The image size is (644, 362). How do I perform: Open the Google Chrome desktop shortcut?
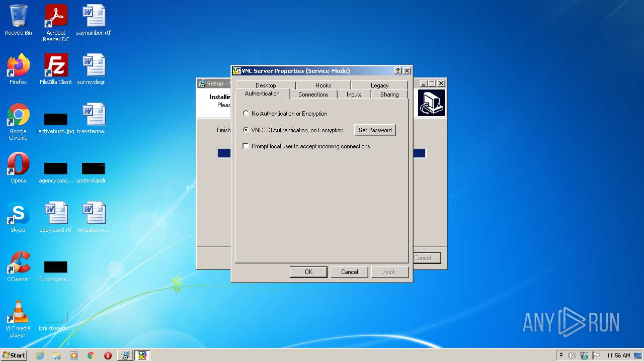click(x=18, y=122)
